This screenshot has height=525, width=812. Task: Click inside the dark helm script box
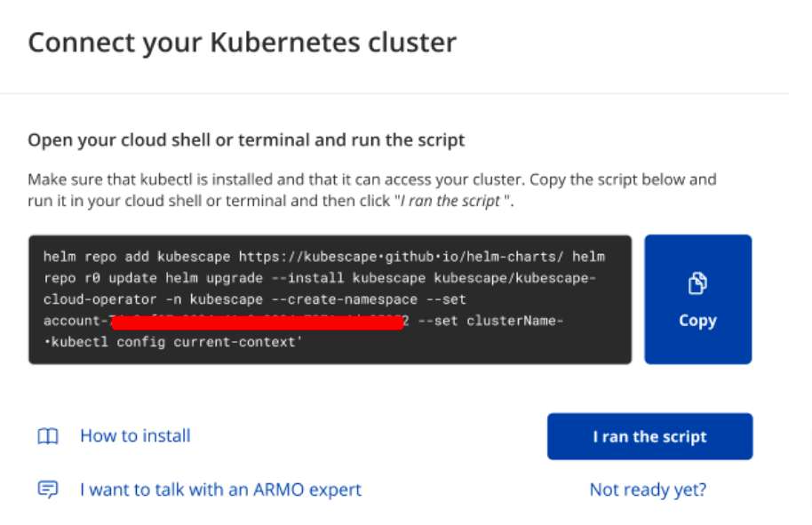(x=330, y=299)
